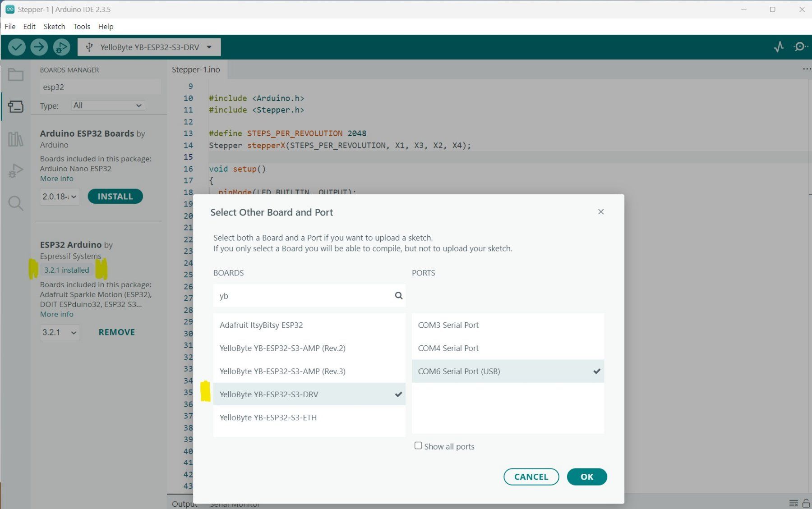Open the YelloByte YB-ESP32-S3-DRV board selector dropdown
This screenshot has width=812, height=509.
(149, 47)
